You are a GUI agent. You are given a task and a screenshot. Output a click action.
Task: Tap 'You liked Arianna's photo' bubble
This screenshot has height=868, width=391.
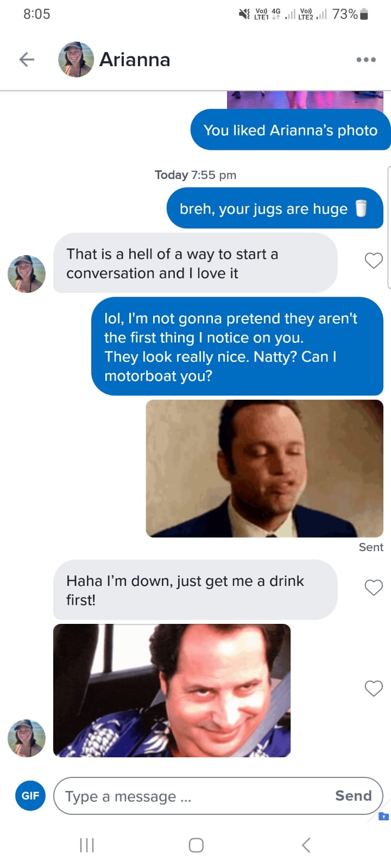click(291, 130)
